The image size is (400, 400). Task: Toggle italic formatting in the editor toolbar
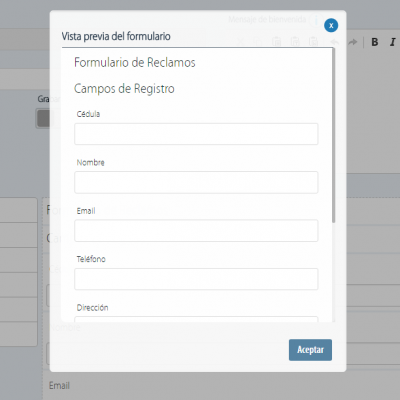(x=393, y=42)
